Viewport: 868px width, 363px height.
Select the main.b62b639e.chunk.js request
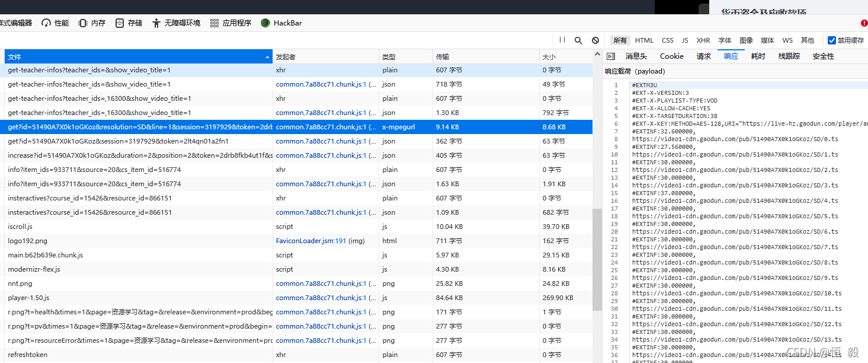[299, 255]
